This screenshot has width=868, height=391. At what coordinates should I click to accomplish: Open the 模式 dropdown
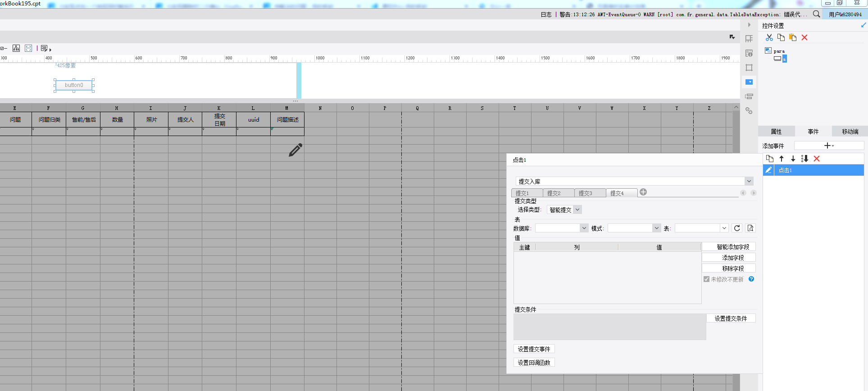[656, 228]
